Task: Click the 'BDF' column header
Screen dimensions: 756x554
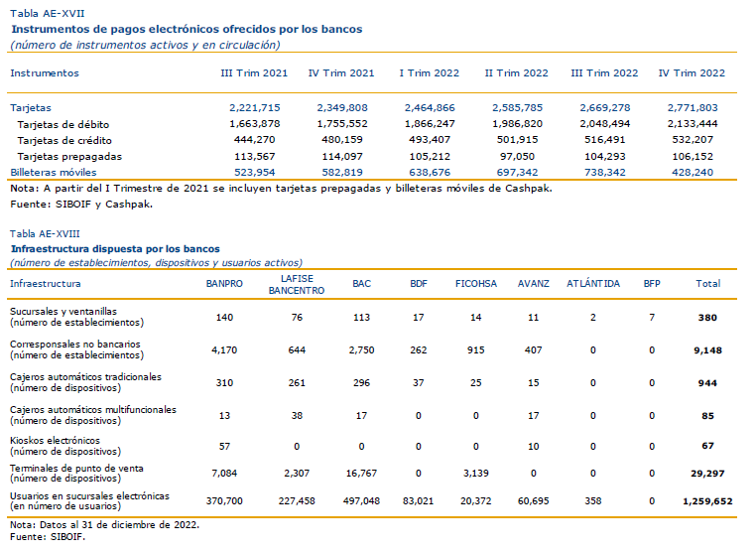Action: click(x=419, y=284)
